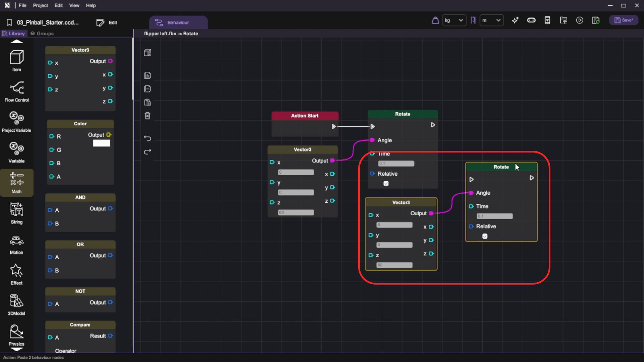Open the m length unit dropdown
This screenshot has height=362, width=644.
pyautogui.click(x=491, y=20)
